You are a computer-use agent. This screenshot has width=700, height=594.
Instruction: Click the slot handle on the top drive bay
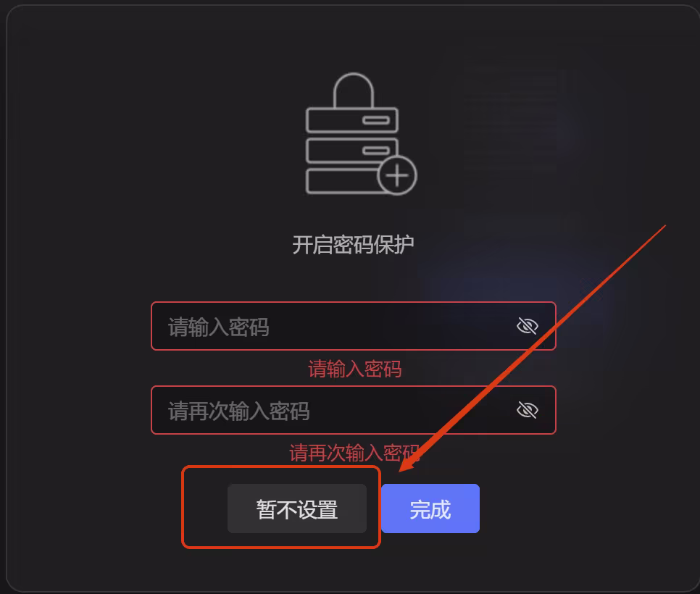pos(376,120)
